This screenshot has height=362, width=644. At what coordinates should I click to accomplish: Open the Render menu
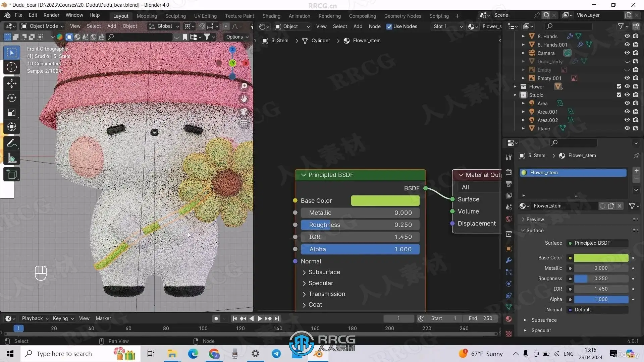tap(51, 15)
